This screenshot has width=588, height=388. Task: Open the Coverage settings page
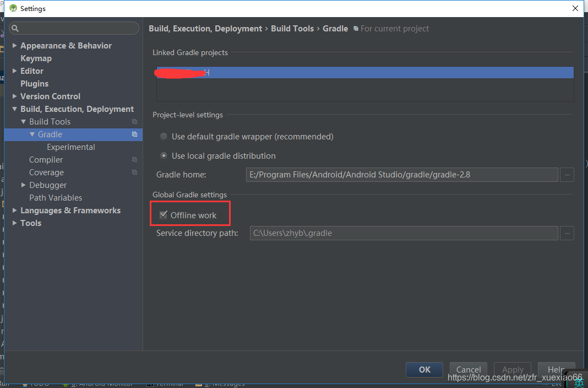pos(46,173)
